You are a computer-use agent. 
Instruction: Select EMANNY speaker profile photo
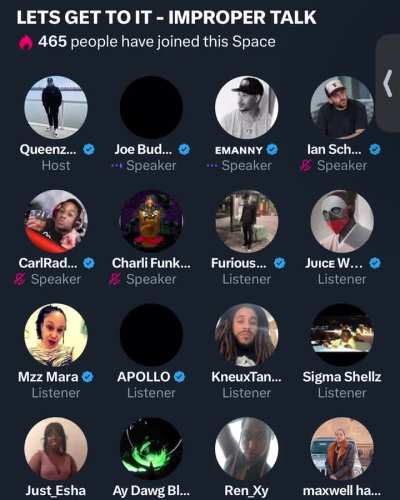pos(247,107)
